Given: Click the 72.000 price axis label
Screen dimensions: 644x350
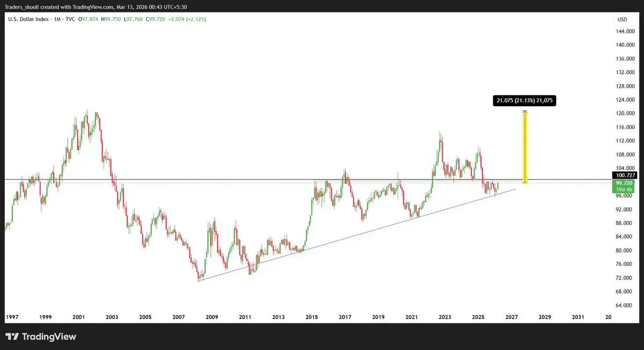Looking at the screenshot, I should (624, 278).
